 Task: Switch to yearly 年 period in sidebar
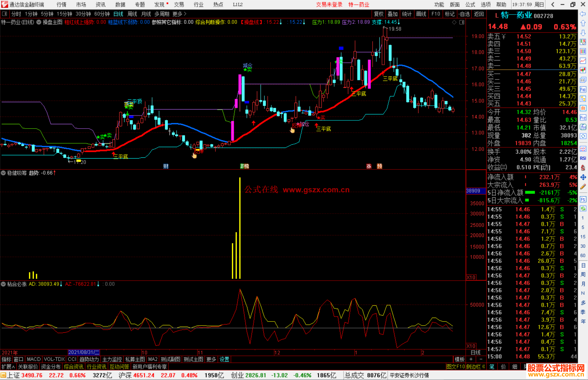[x=583, y=321]
